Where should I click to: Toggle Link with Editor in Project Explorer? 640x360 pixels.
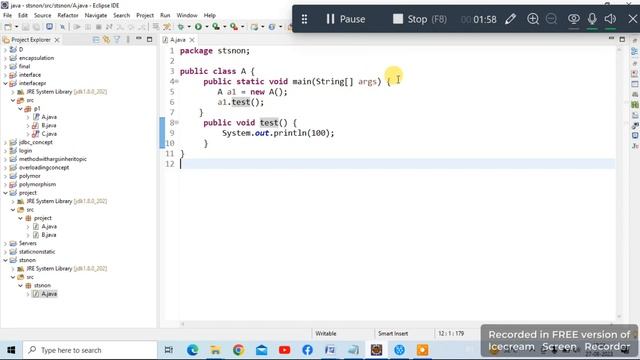(x=107, y=40)
